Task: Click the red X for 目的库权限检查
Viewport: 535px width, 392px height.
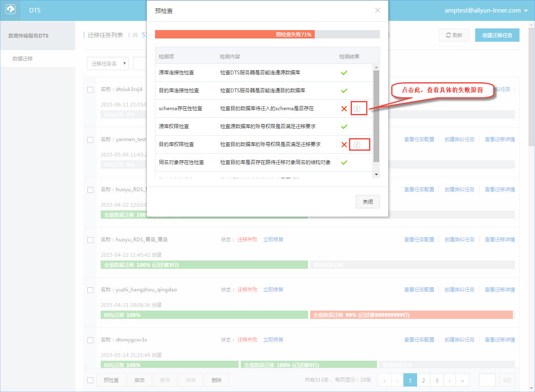Action: tap(344, 144)
